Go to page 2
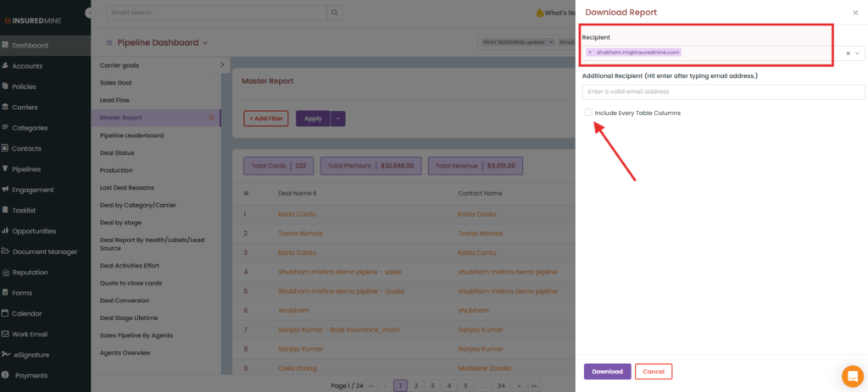Image resolution: width=868 pixels, height=392 pixels. 415,386
